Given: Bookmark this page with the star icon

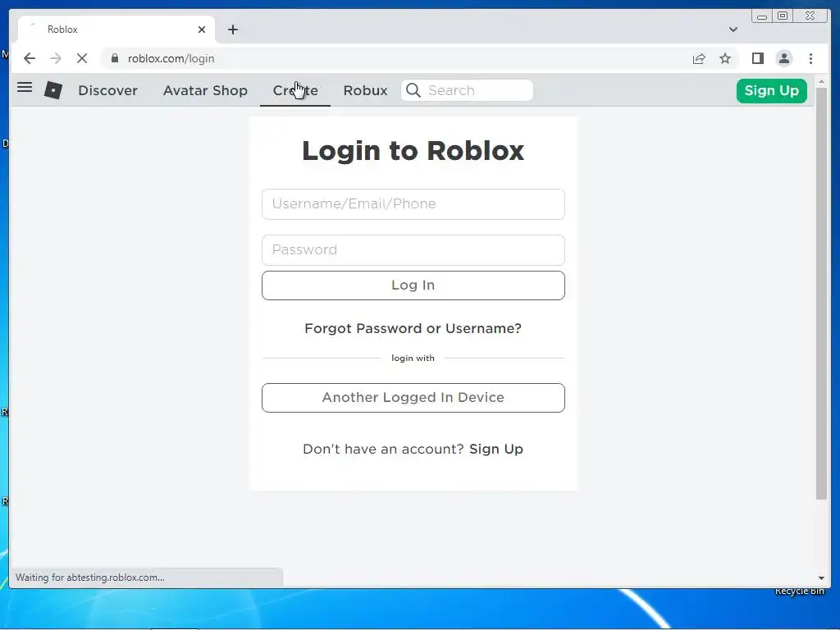Looking at the screenshot, I should (x=725, y=58).
